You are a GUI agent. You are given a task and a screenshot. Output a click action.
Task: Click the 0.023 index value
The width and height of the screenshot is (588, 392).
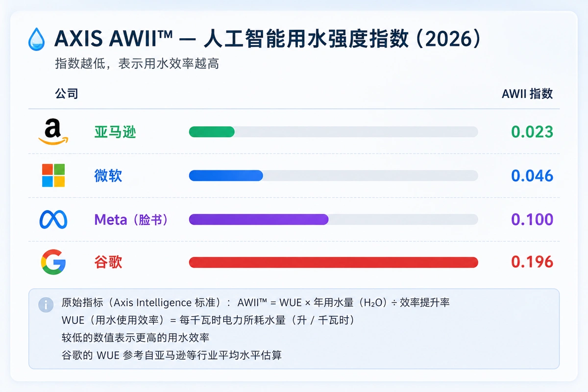[x=532, y=132]
